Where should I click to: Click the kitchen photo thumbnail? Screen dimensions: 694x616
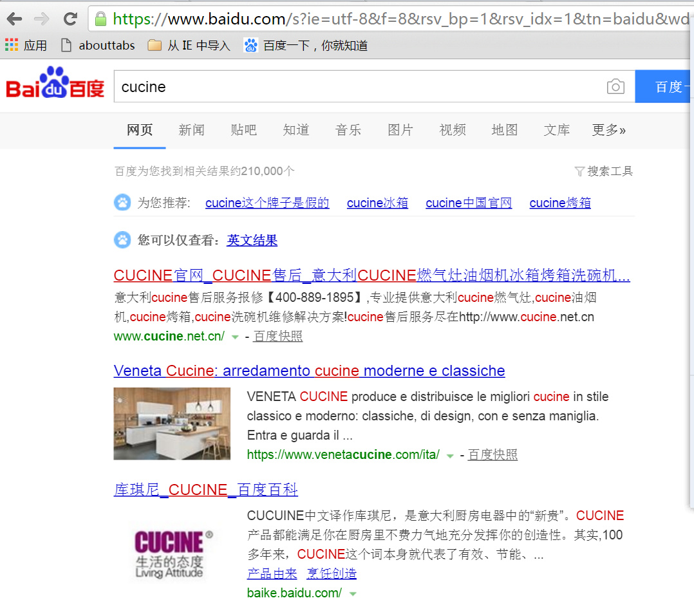pos(171,424)
